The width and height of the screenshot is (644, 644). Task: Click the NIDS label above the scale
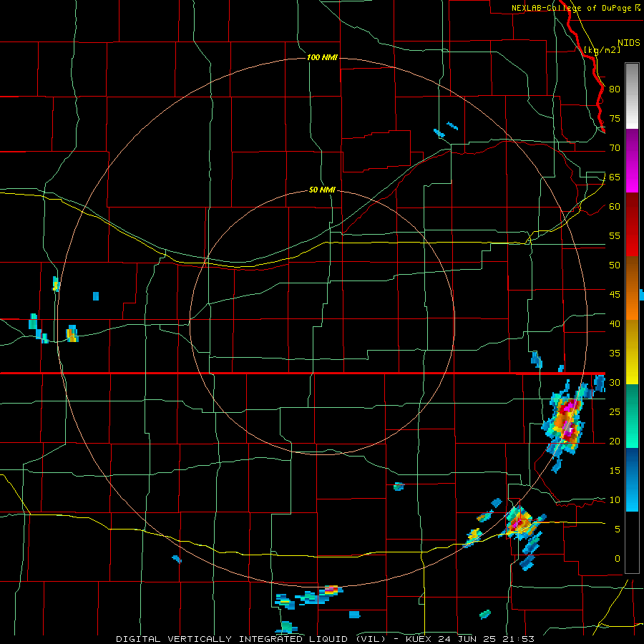click(x=629, y=42)
